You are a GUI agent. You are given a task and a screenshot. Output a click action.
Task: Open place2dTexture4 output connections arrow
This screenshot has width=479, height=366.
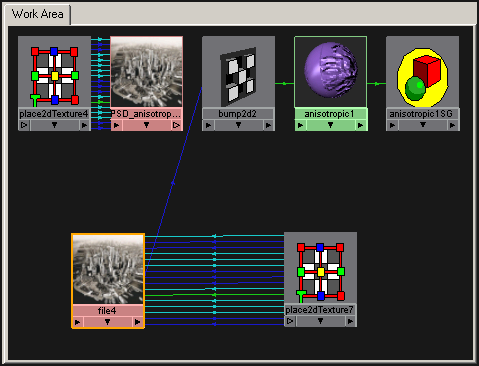[84, 125]
